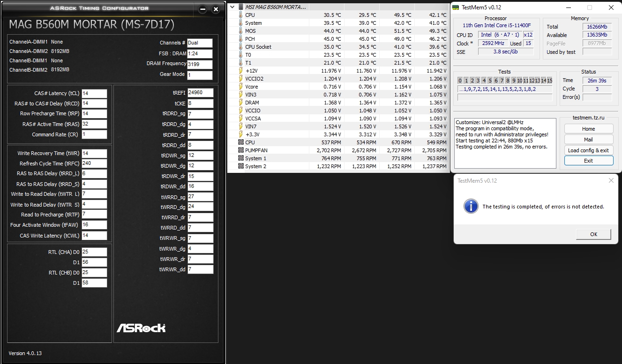This screenshot has width=622, height=364.
Task: Select the RTL (CHA) D0 field
Action: point(94,252)
